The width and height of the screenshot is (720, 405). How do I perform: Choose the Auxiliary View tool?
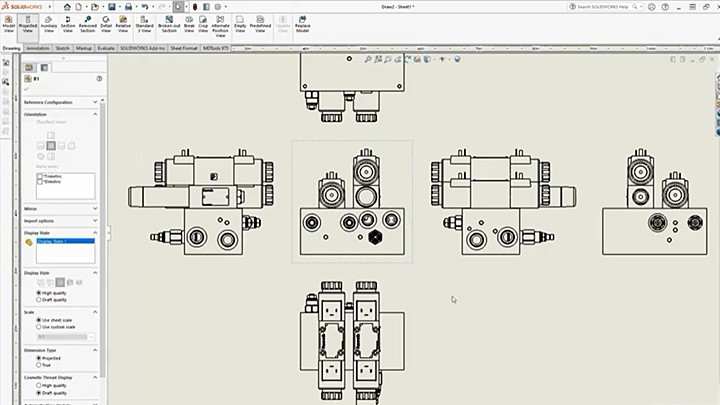tap(49, 24)
